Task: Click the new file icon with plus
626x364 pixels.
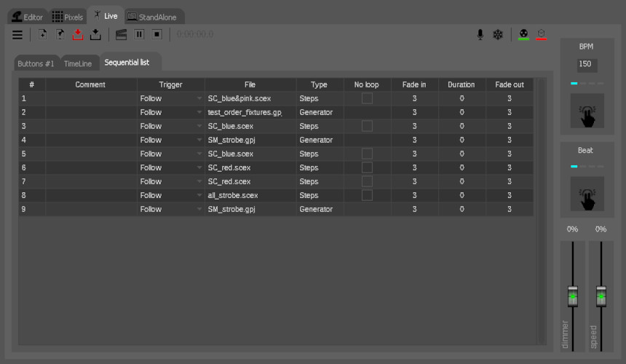Action: coord(43,34)
